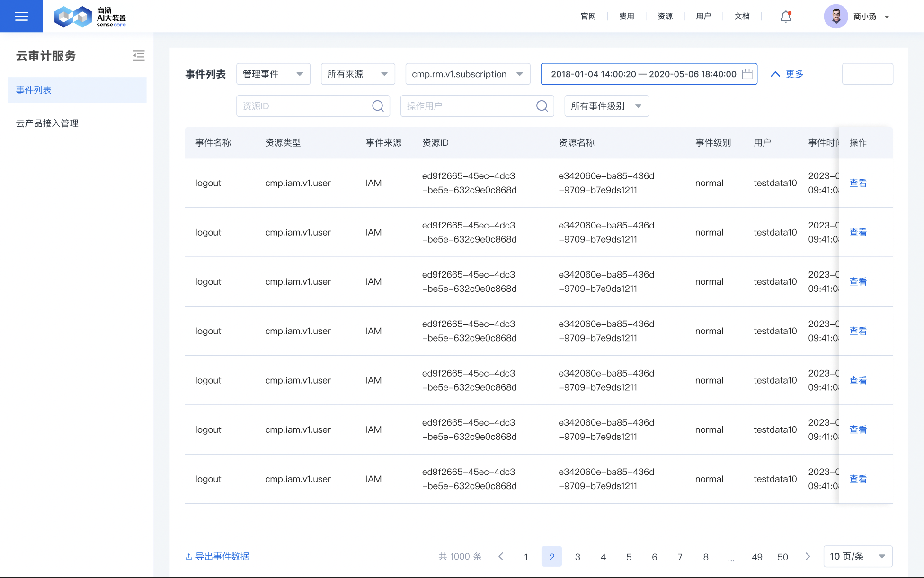Viewport: 924px width, 578px height.
Task: Click the 资源名称 column header
Action: [x=577, y=142]
